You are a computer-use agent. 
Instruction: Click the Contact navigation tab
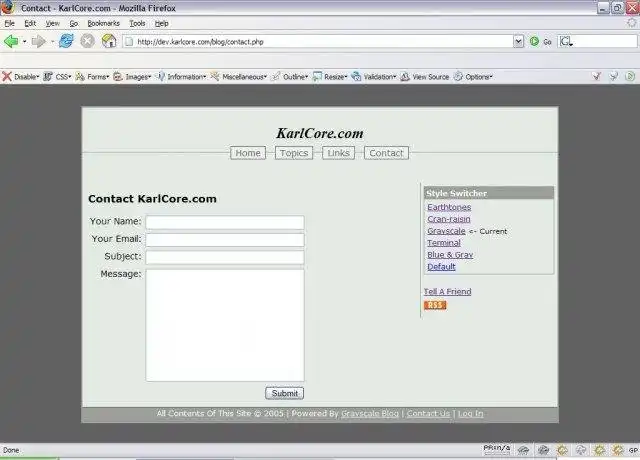click(386, 153)
